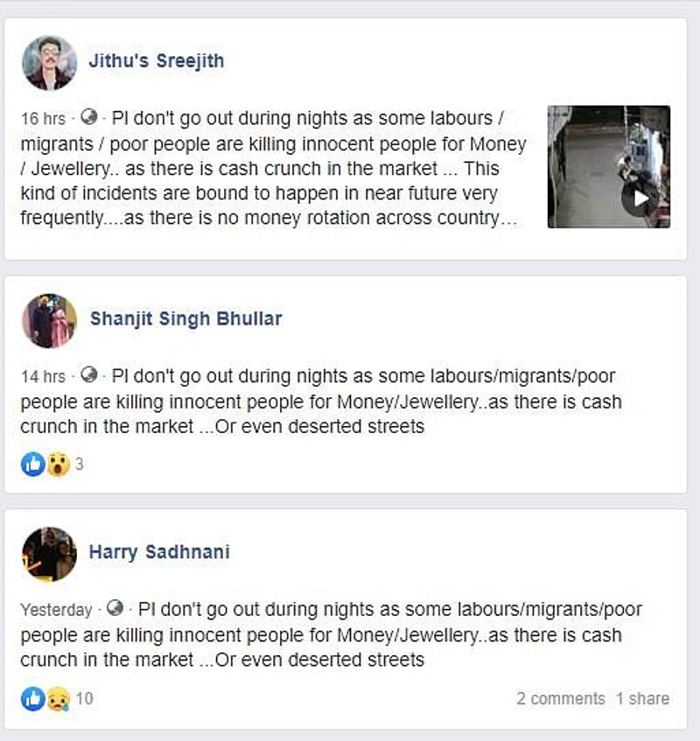Click the like reaction icon on Harry's post
The image size is (700, 741).
click(33, 698)
